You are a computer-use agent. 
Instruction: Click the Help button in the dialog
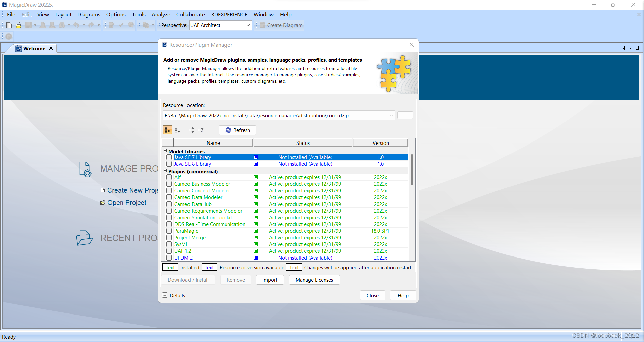[403, 296]
